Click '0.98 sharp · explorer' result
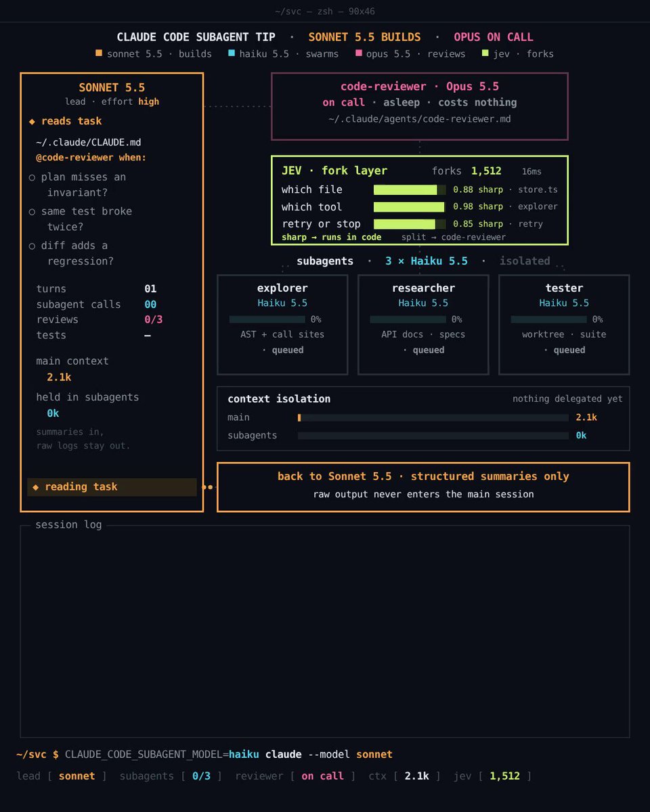Image resolution: width=650 pixels, height=812 pixels. point(505,207)
